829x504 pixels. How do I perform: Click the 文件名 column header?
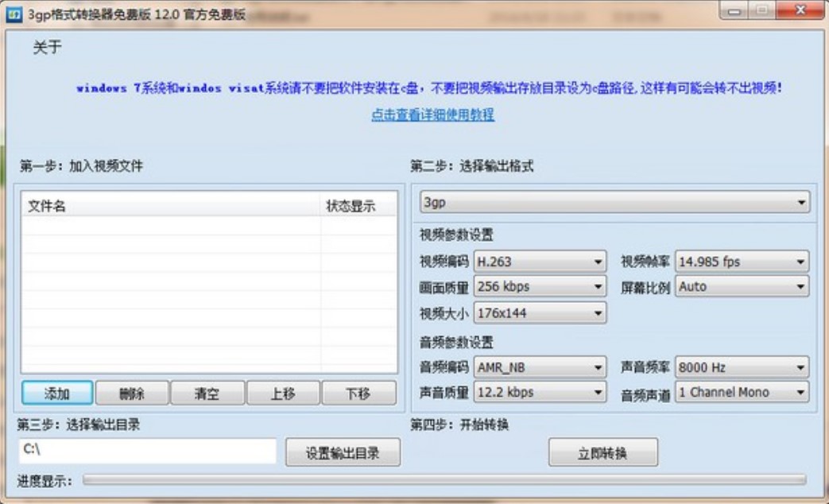pos(172,206)
